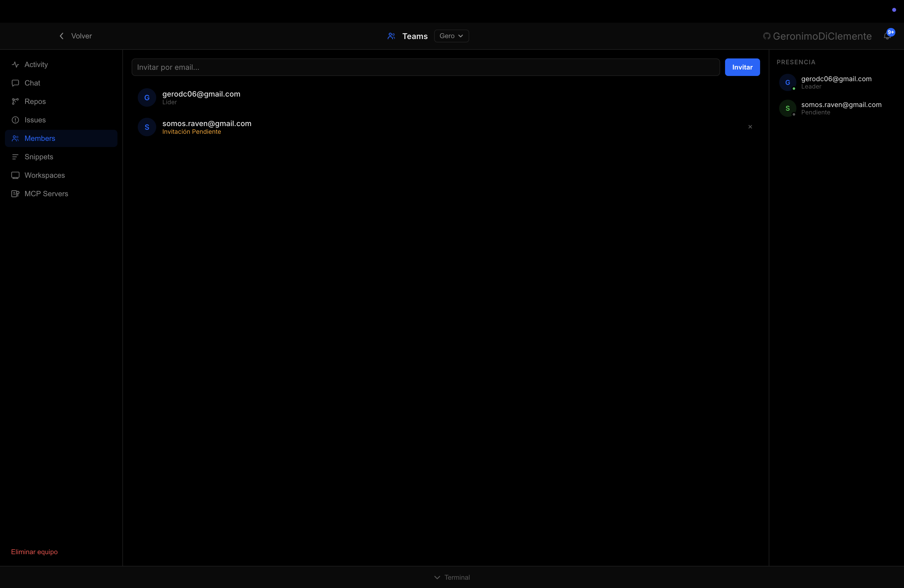Viewport: 904px width, 588px height.
Task: Switch to the Chat section
Action: [x=32, y=83]
